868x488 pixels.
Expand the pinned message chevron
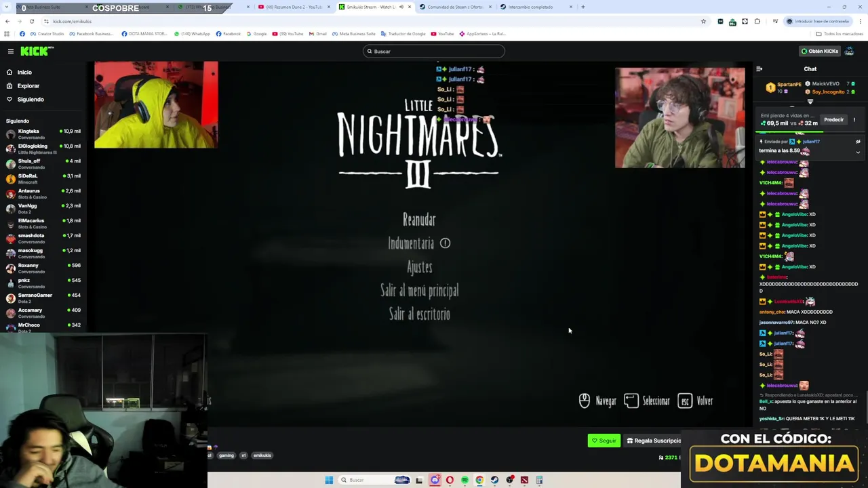click(x=858, y=152)
